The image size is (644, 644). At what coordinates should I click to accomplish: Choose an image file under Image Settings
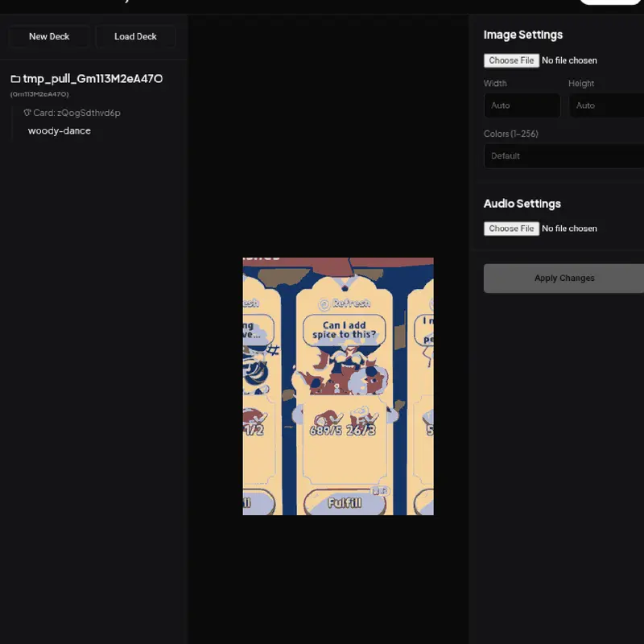pyautogui.click(x=511, y=60)
